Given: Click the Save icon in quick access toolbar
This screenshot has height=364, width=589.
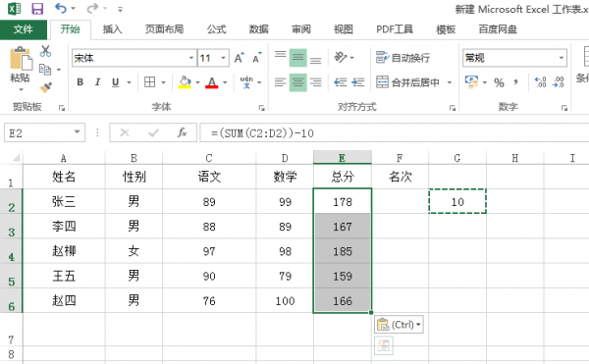Looking at the screenshot, I should (x=37, y=8).
